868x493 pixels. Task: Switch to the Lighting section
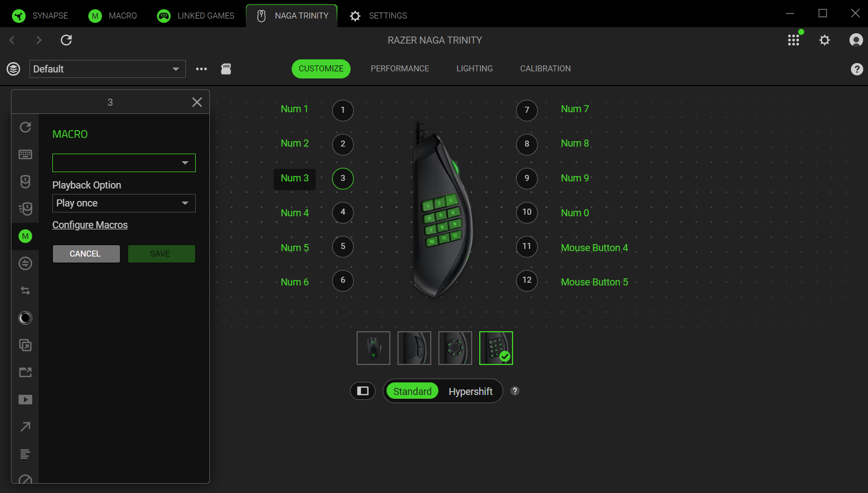(x=474, y=69)
